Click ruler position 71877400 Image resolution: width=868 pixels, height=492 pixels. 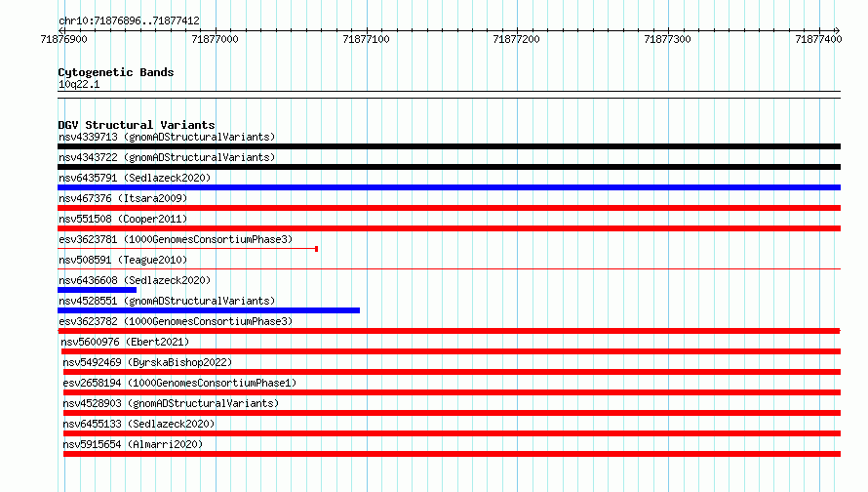point(818,39)
